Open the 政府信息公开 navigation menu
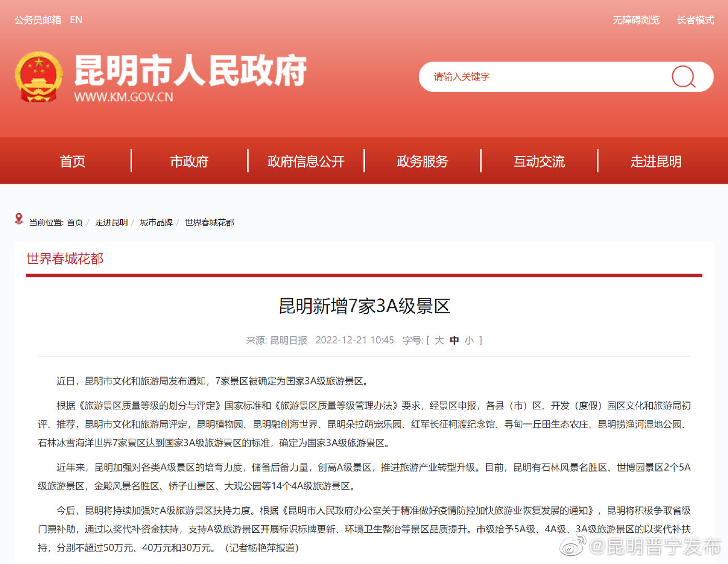728x564 pixels. click(x=306, y=161)
